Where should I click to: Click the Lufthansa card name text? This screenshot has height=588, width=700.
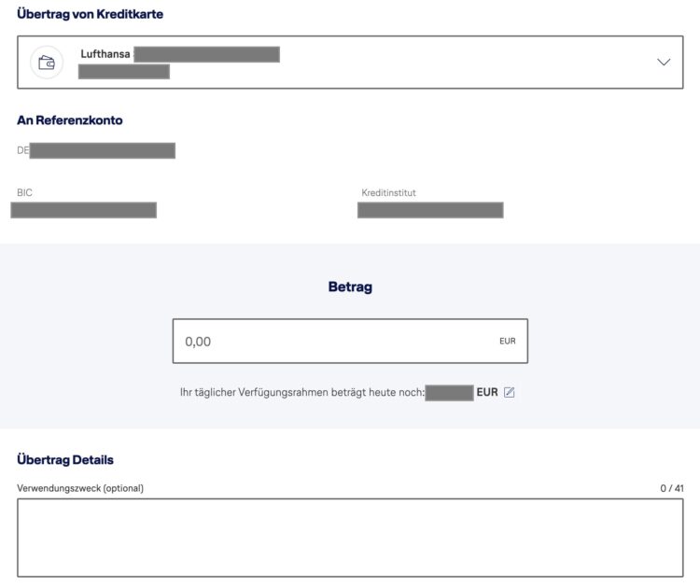coord(105,54)
